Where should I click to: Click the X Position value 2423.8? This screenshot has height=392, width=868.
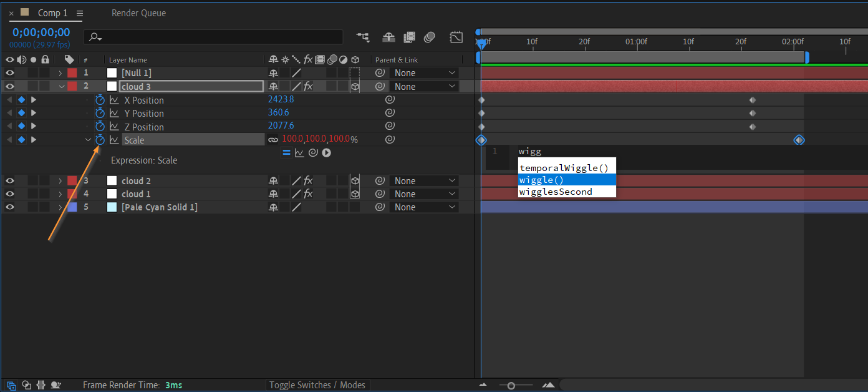281,100
